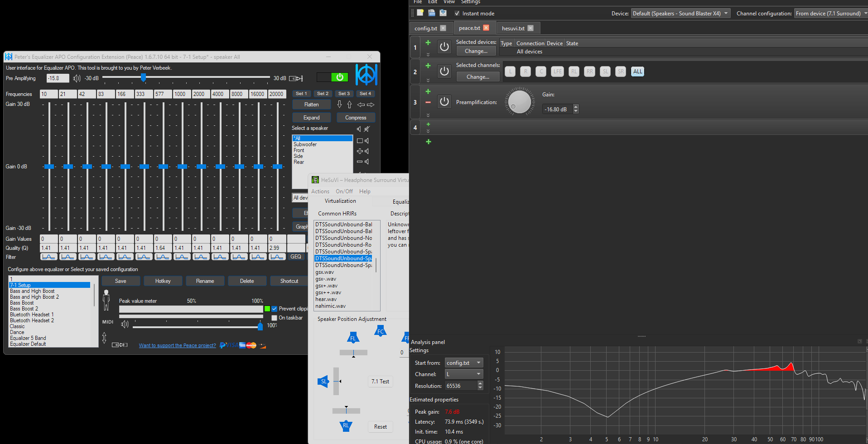Image resolution: width=868 pixels, height=444 pixels.
Task: Click the new file icon in Equalizer APO toolbar
Action: tap(420, 13)
